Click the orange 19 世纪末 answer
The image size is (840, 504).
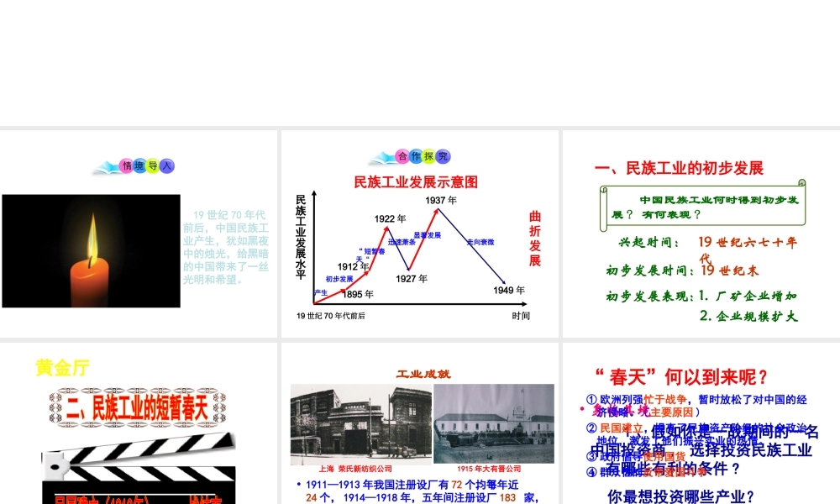[x=730, y=270]
